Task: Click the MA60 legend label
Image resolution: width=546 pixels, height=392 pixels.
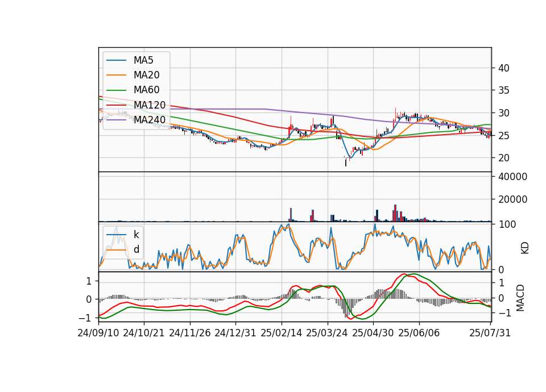Action: [x=146, y=90]
